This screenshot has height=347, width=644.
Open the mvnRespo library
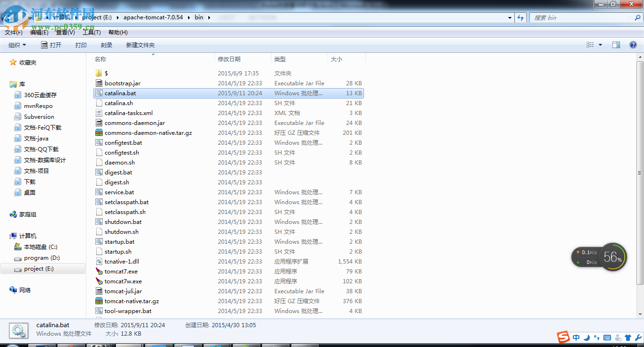(38, 106)
